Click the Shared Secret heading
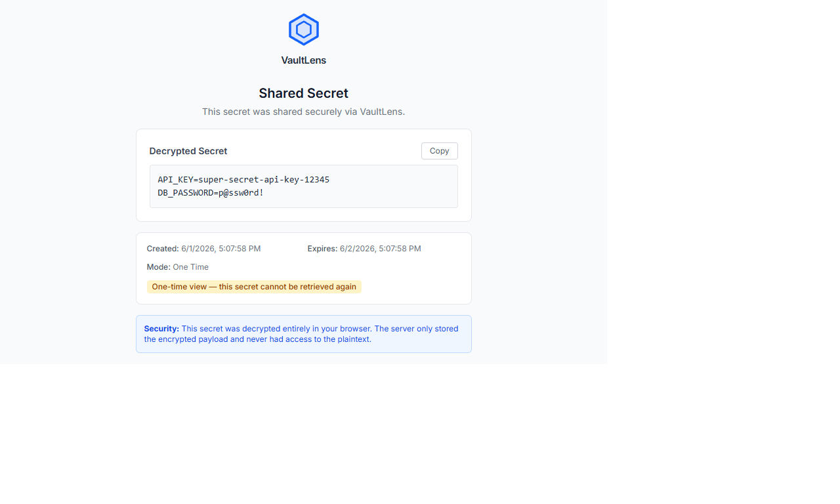Image resolution: width=840 pixels, height=504 pixels. [x=304, y=93]
